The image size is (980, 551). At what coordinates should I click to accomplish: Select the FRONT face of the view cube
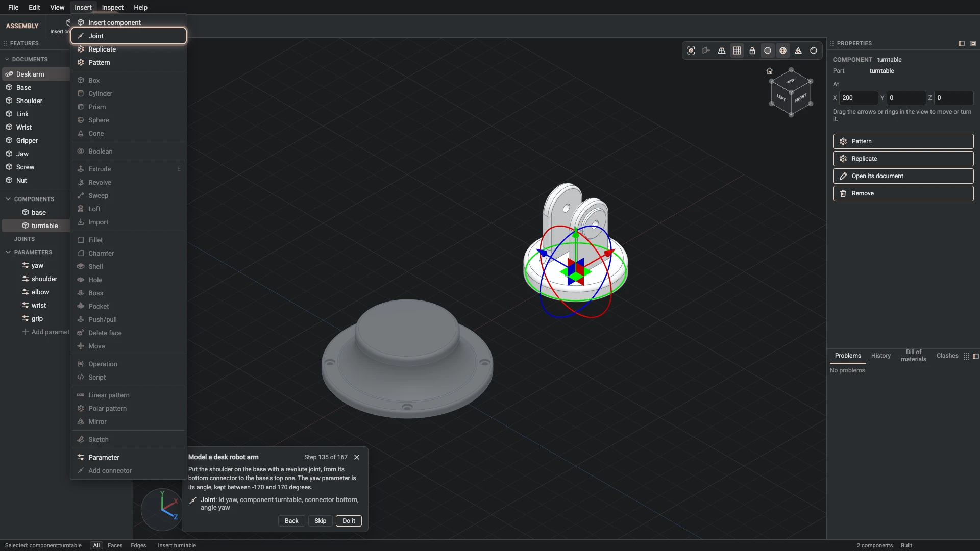pos(801,98)
